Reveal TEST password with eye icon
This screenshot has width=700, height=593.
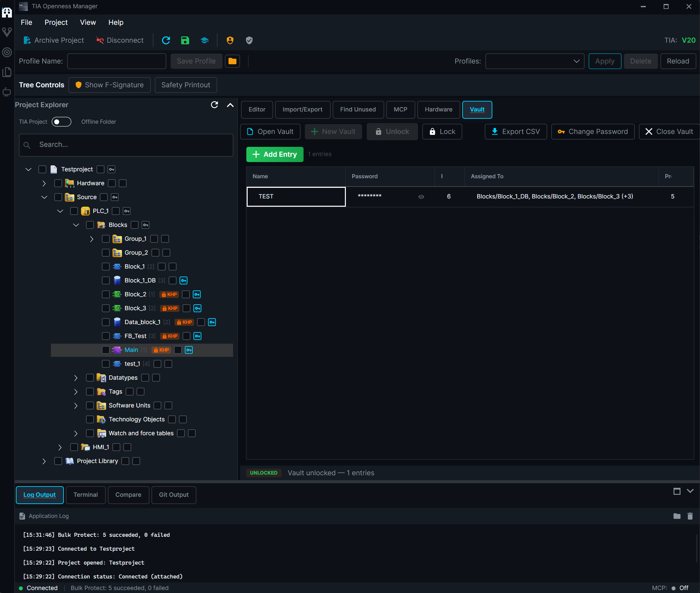click(421, 197)
